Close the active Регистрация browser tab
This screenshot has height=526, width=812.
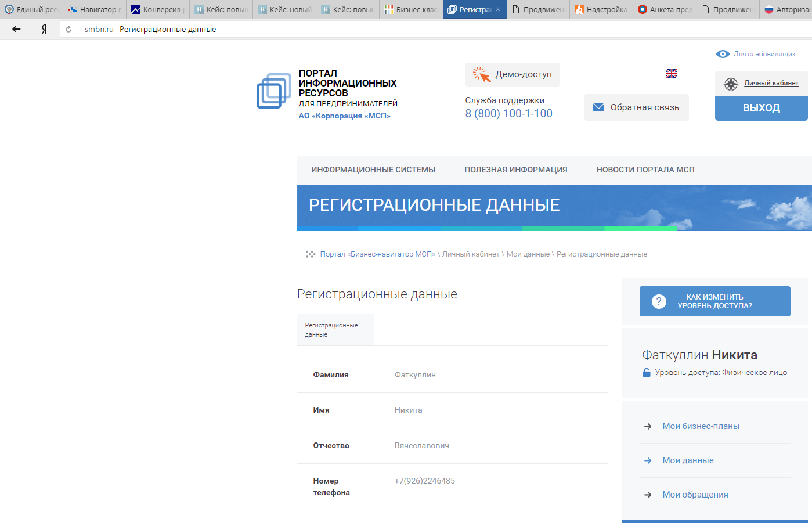(498, 9)
